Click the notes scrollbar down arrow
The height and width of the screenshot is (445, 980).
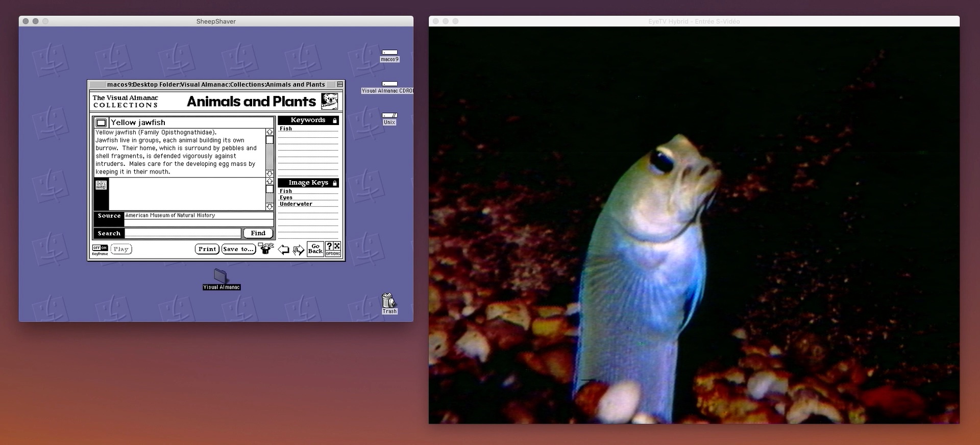click(269, 207)
